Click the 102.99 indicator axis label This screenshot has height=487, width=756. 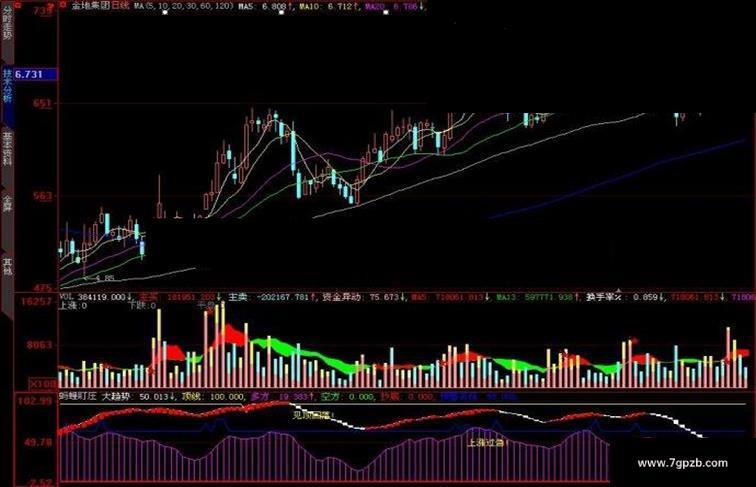[x=34, y=401]
